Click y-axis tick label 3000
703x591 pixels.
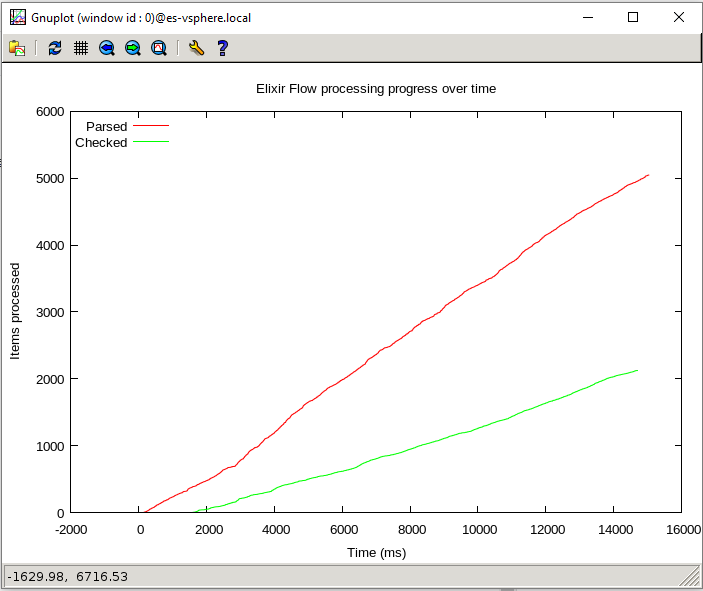click(50, 313)
